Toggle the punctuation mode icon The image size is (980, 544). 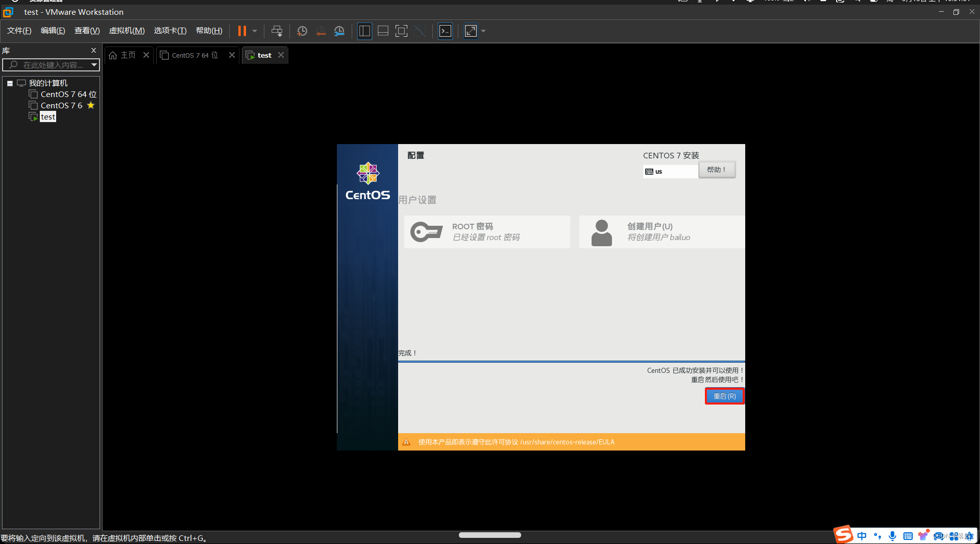(x=877, y=536)
